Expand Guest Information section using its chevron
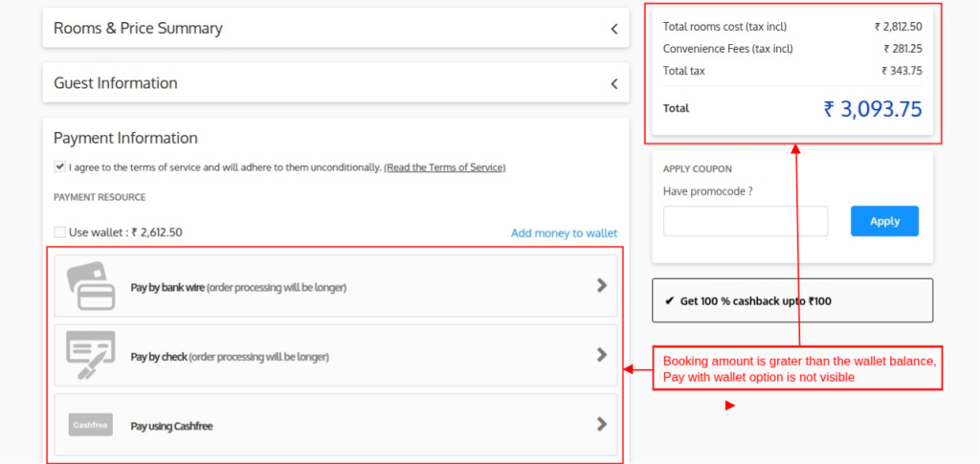Viewport: 980px width, 464px height. (x=614, y=84)
